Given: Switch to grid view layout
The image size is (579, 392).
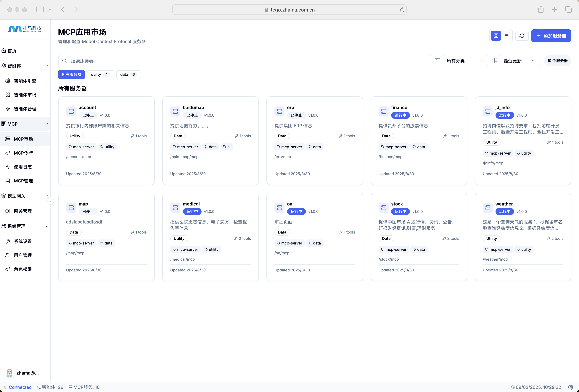Looking at the screenshot, I should (496, 36).
